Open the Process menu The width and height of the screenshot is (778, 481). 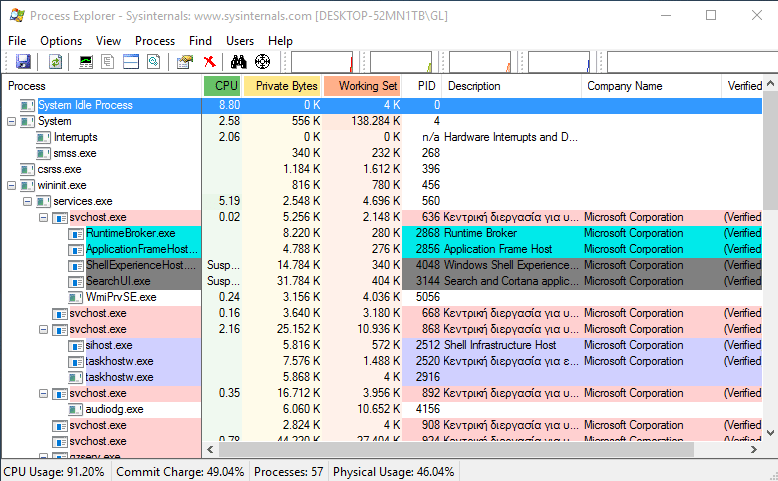(x=155, y=41)
